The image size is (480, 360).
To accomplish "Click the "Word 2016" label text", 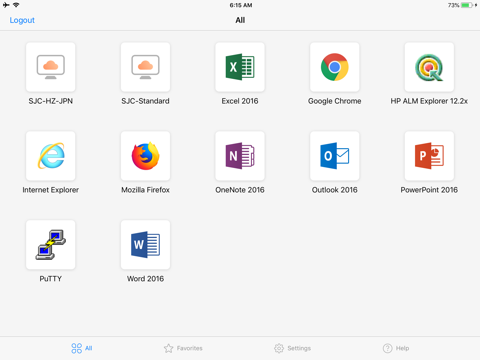I will [x=145, y=279].
